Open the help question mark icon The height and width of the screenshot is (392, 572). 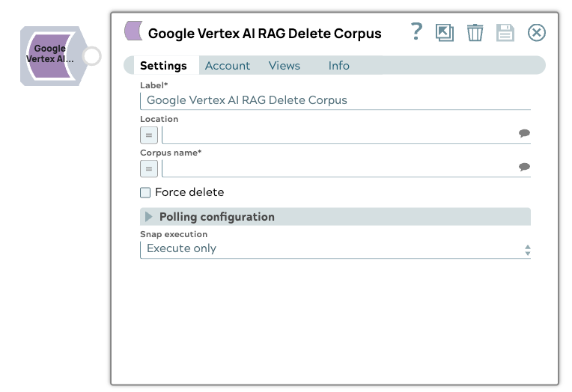tap(417, 31)
